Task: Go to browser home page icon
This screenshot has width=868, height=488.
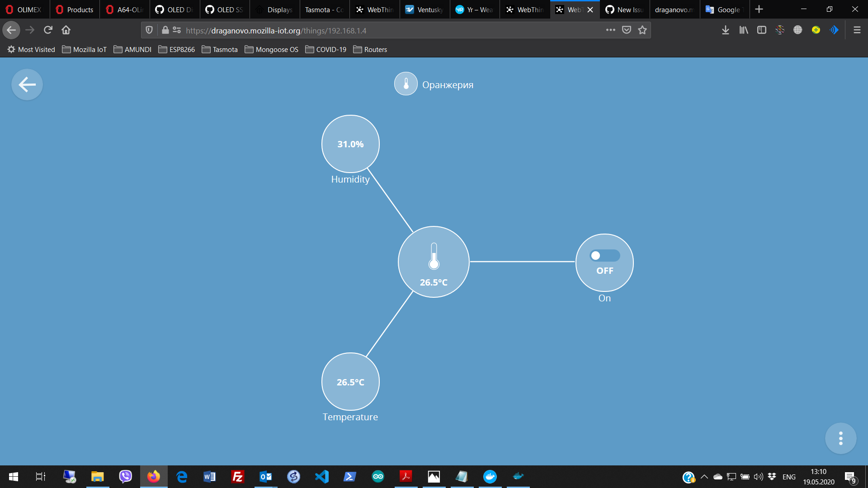Action: point(66,30)
